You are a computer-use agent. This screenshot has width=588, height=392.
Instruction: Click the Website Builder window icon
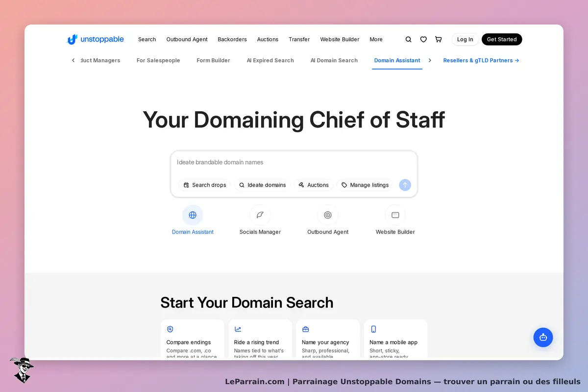point(395,215)
